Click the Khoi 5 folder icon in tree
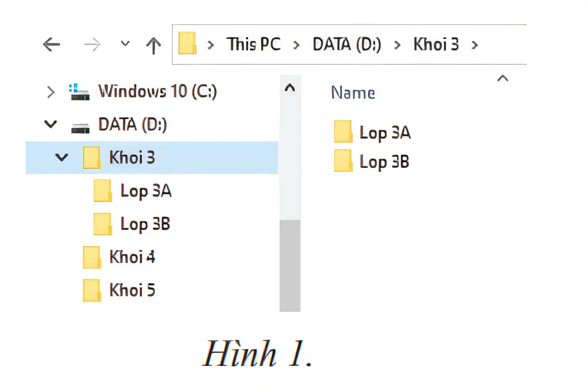The image size is (586, 392). pyautogui.click(x=92, y=290)
